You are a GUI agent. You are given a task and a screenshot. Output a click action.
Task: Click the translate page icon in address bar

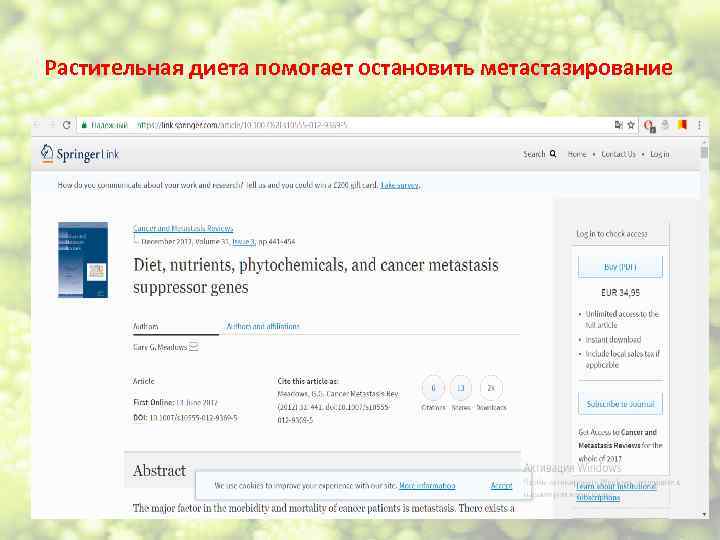pyautogui.click(x=619, y=125)
